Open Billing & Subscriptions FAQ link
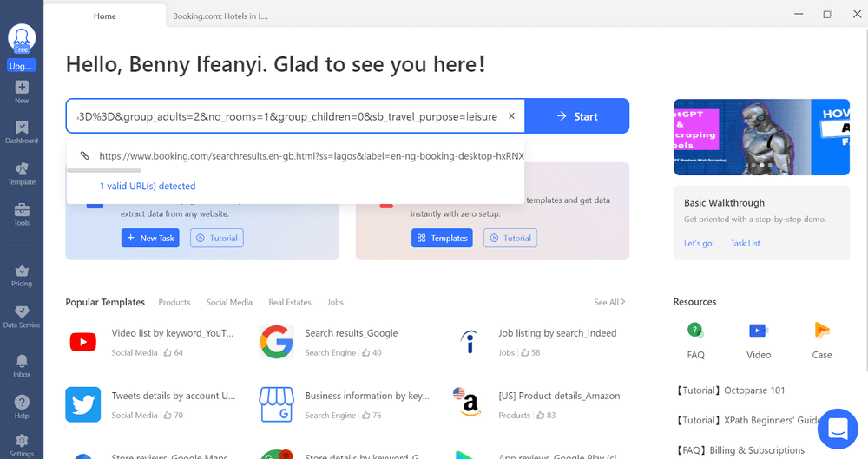 pyautogui.click(x=740, y=450)
